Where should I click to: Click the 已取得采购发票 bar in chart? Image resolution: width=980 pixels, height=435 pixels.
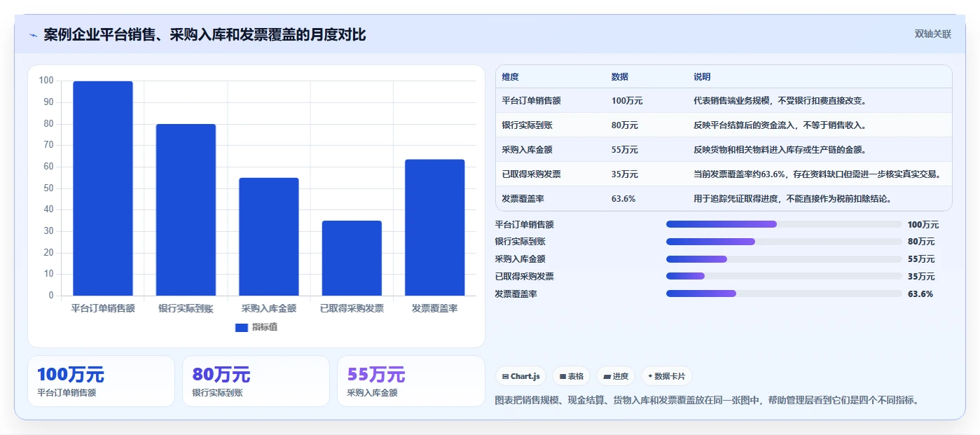(x=352, y=258)
